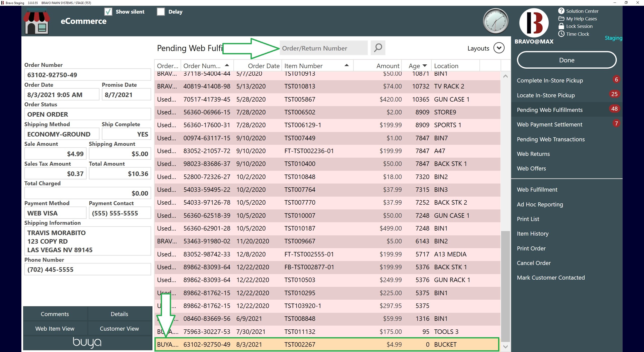Click the vertical scrollbar thumb

point(505,287)
